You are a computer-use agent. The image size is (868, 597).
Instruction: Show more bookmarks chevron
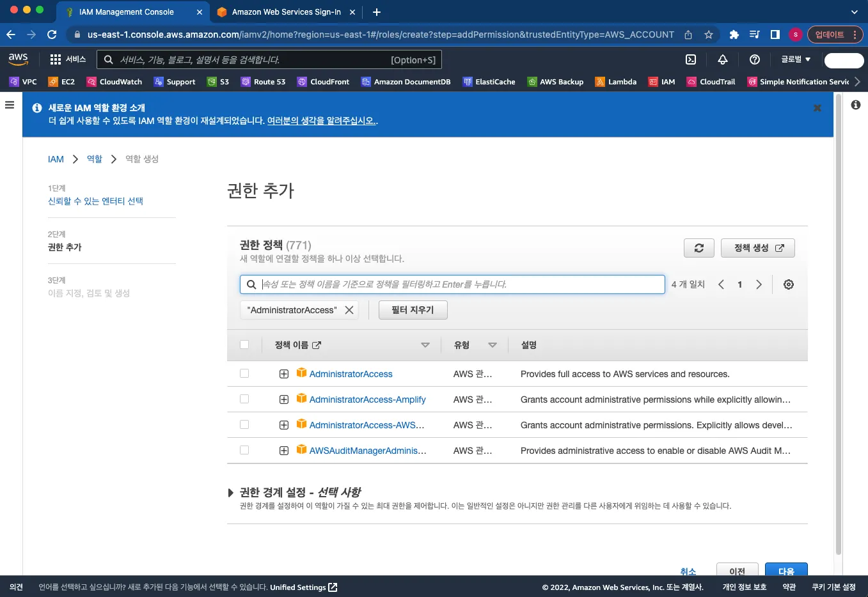858,82
